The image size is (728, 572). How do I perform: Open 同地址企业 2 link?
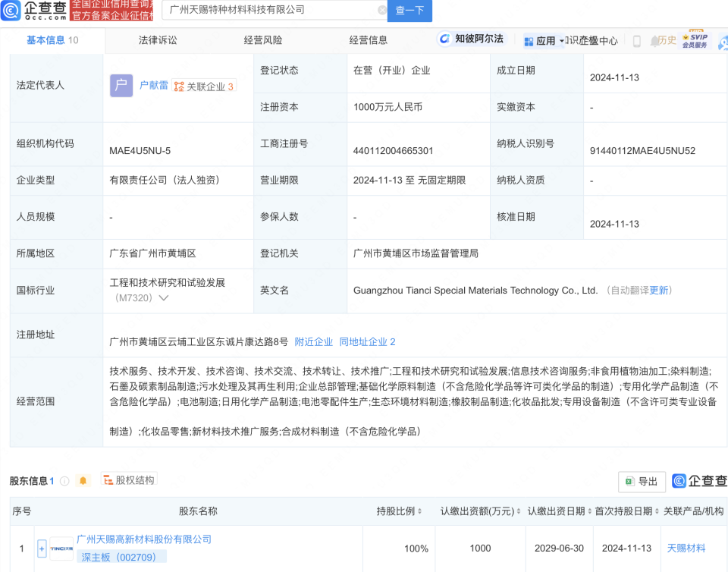click(367, 342)
